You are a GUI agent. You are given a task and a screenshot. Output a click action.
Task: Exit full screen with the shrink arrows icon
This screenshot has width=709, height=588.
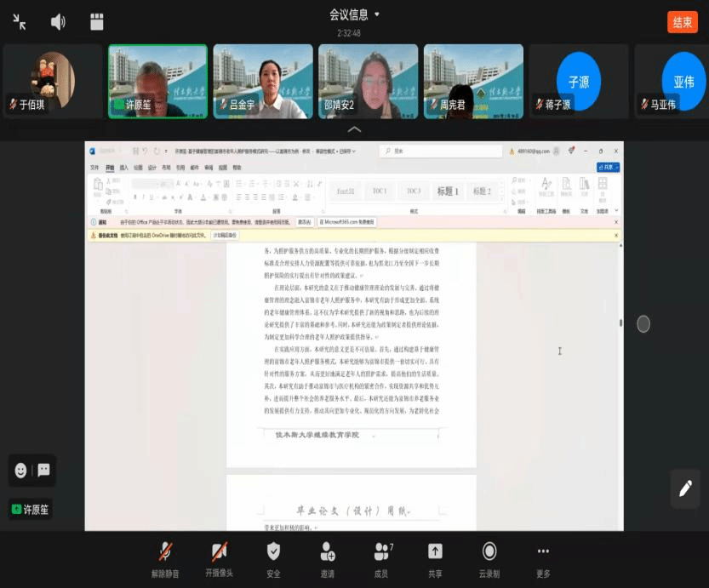pos(20,22)
